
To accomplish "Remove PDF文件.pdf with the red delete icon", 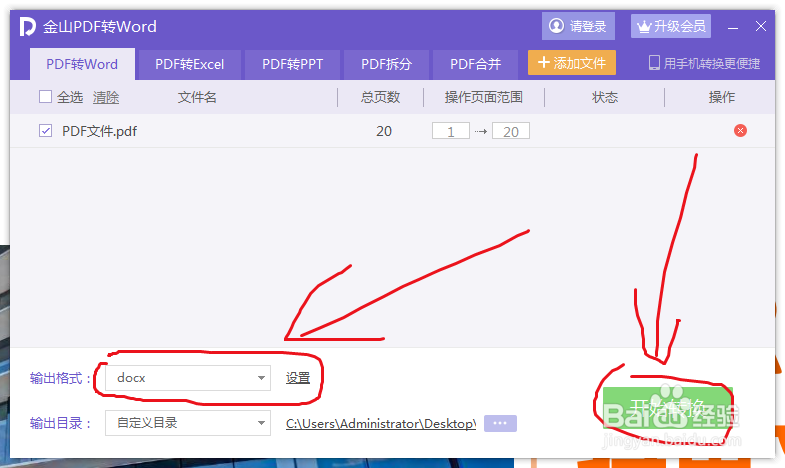I will pos(740,131).
